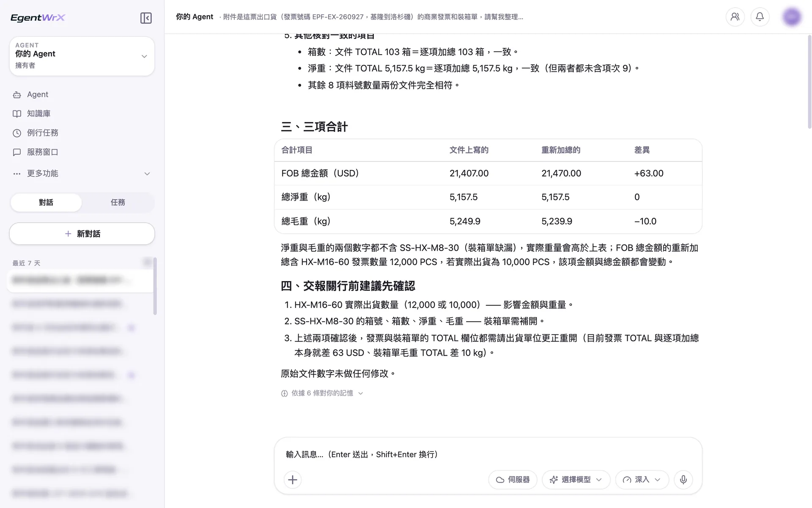The width and height of the screenshot is (812, 508).
Task: Open the user avatar menu
Action: (x=792, y=17)
